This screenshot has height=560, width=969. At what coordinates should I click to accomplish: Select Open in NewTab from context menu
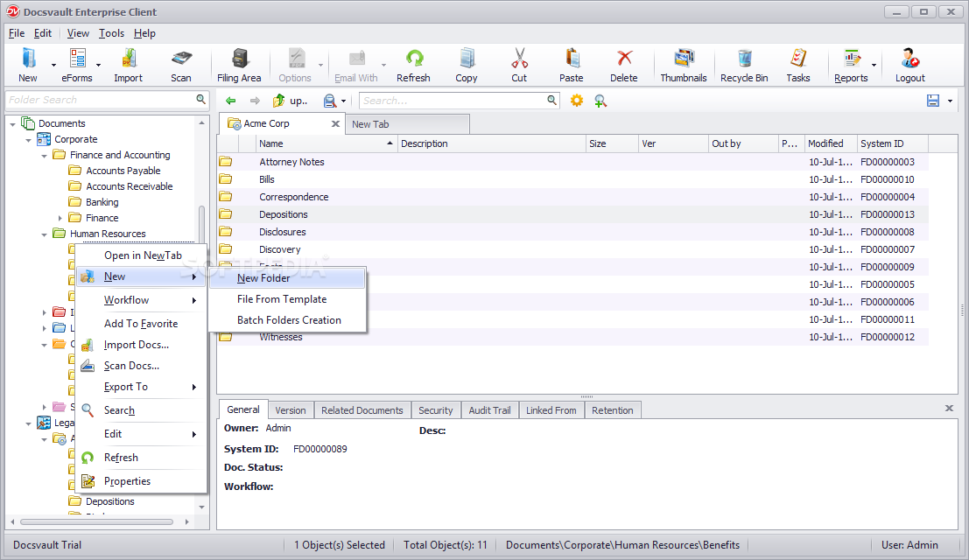[x=141, y=255]
